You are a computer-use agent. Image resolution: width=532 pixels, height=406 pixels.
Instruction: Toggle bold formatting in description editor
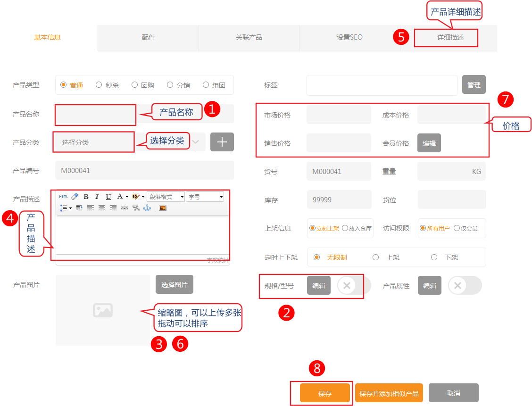(86, 197)
